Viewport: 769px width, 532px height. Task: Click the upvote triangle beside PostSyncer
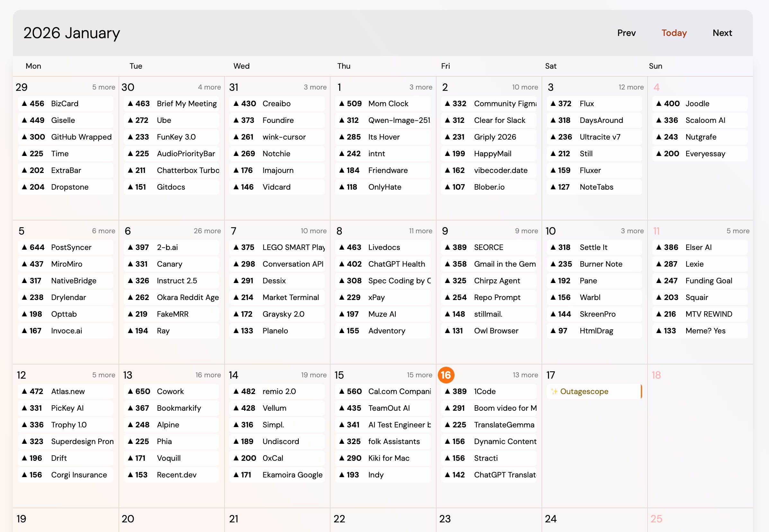[x=24, y=247]
